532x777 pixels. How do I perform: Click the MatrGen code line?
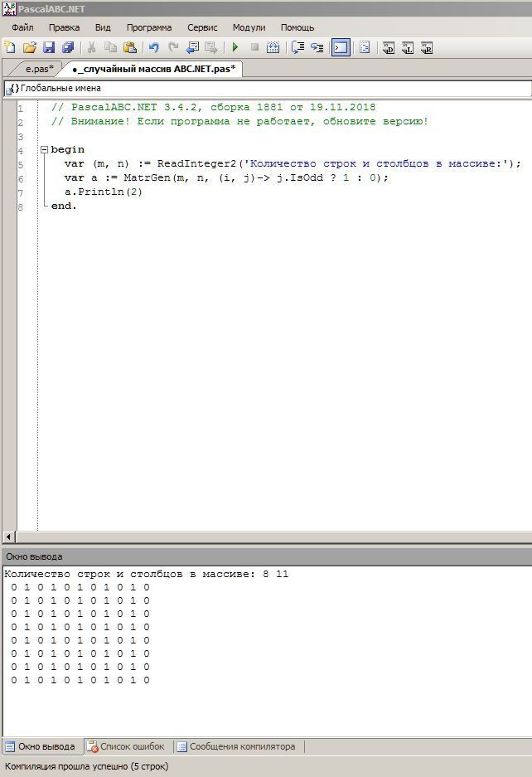pos(226,177)
